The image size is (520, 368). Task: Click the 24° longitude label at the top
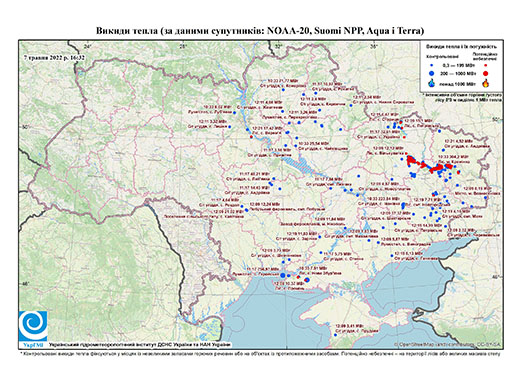[87, 46]
